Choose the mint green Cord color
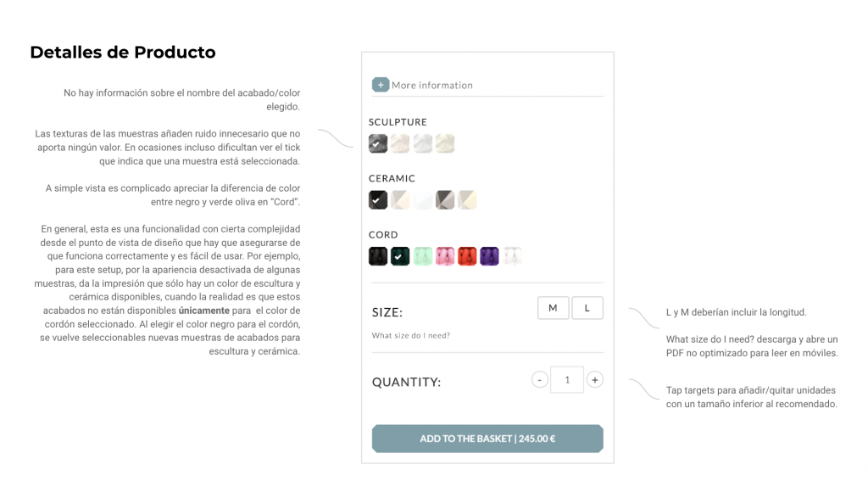868x487 pixels. 423,255
